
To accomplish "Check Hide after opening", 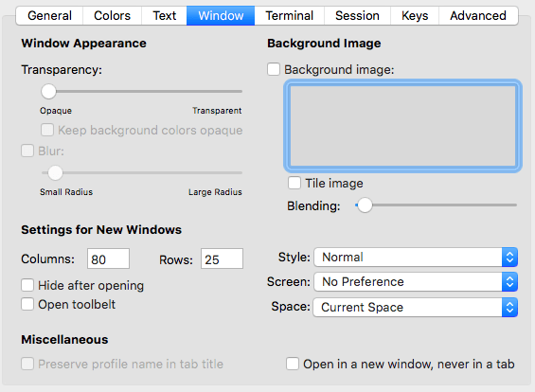I will (27, 285).
